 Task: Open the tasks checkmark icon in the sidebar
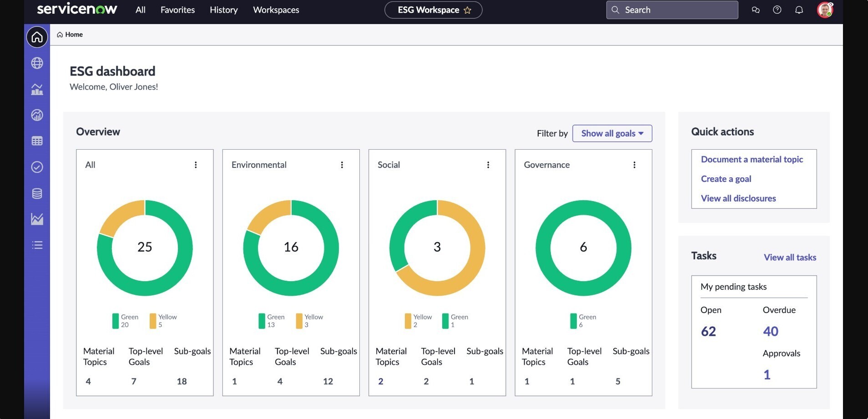pyautogui.click(x=37, y=167)
